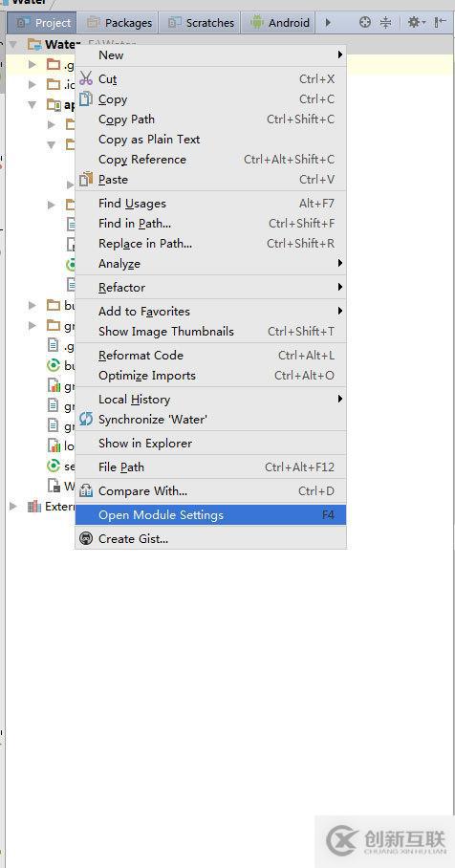The image size is (455, 868).
Task: Expand the External Libraries tree node
Action: (x=13, y=506)
